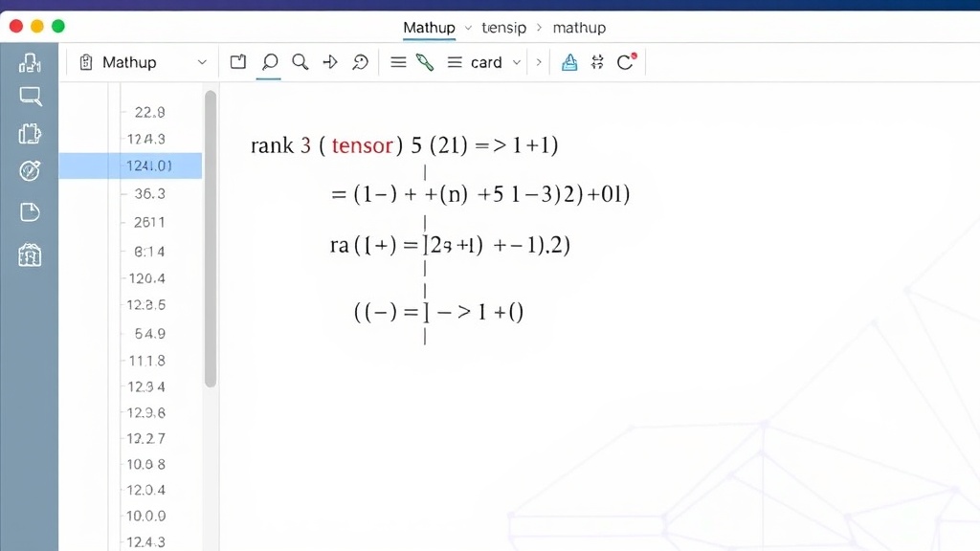Click the magnifier zoom toolbar icon
Image resolution: width=980 pixels, height=551 pixels.
(300, 62)
